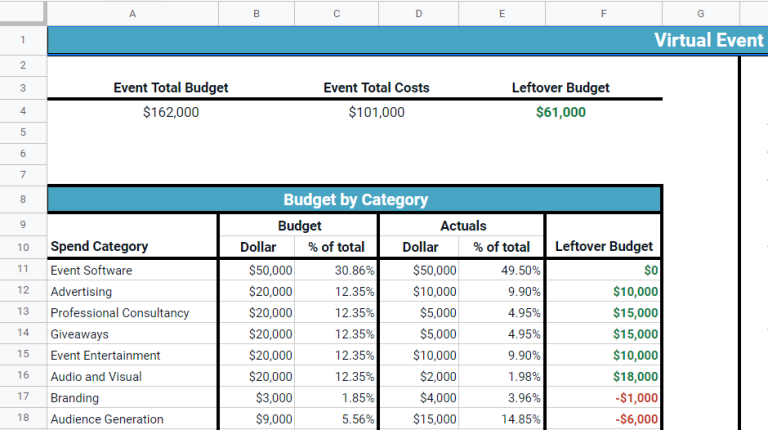Select the 49.50% actuals percentage cell

tap(502, 270)
